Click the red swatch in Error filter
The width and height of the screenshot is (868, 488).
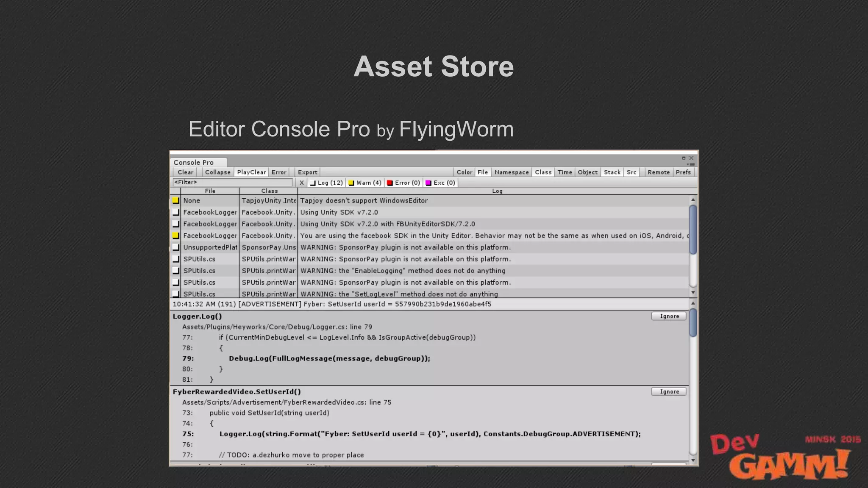[389, 183]
